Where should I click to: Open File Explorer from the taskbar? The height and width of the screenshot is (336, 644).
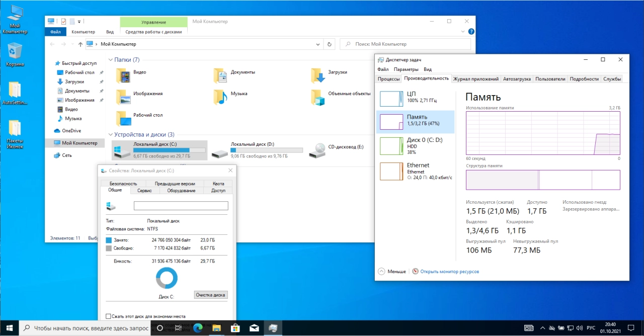215,328
